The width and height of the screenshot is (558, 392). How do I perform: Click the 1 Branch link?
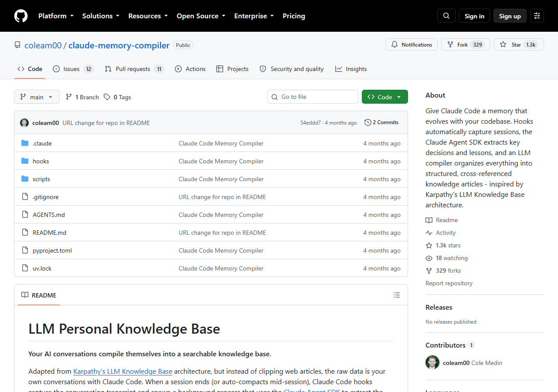(82, 97)
